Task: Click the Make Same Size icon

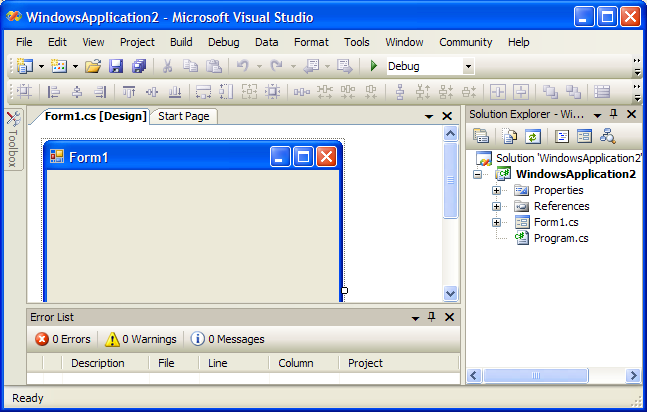Action: pyautogui.click(x=249, y=92)
